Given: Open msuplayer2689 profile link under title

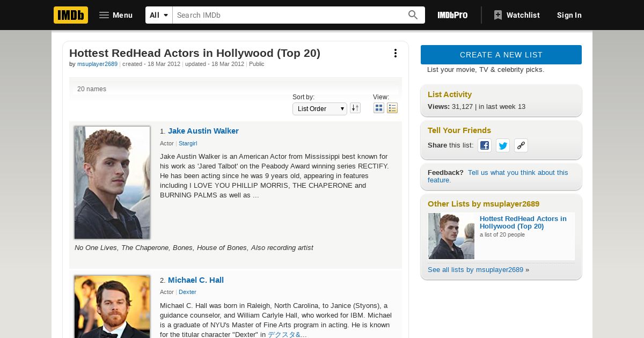Looking at the screenshot, I should pyautogui.click(x=97, y=64).
